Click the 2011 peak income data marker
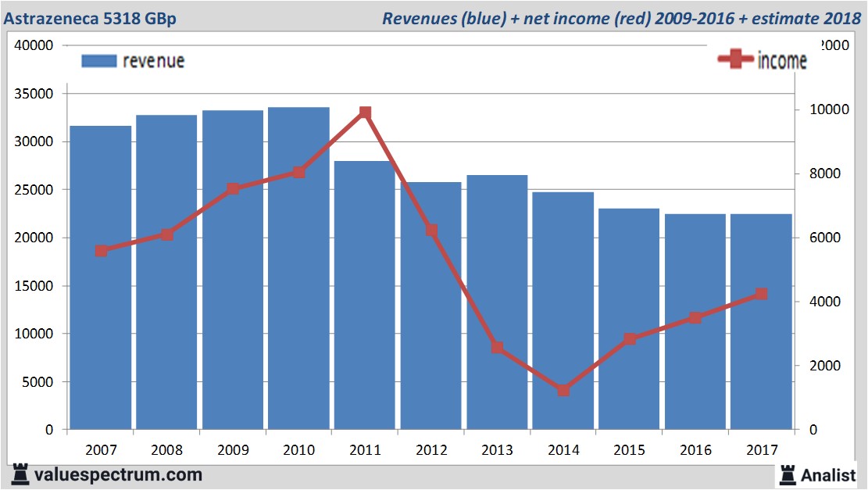 click(365, 113)
